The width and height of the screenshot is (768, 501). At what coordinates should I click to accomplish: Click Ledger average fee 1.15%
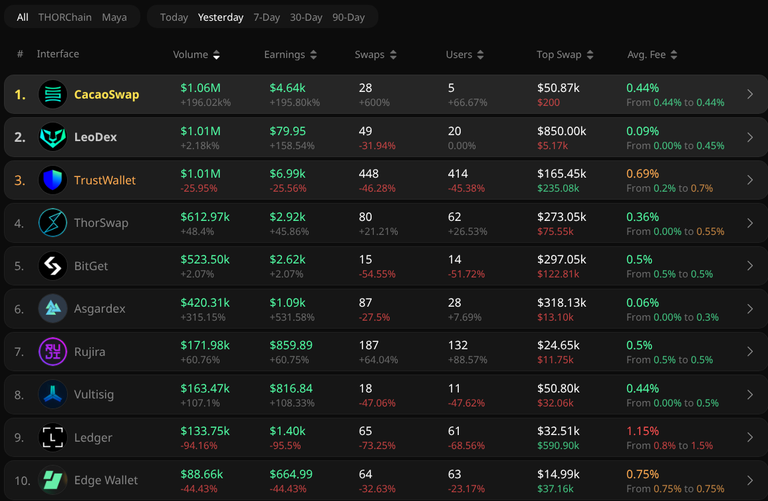643,431
